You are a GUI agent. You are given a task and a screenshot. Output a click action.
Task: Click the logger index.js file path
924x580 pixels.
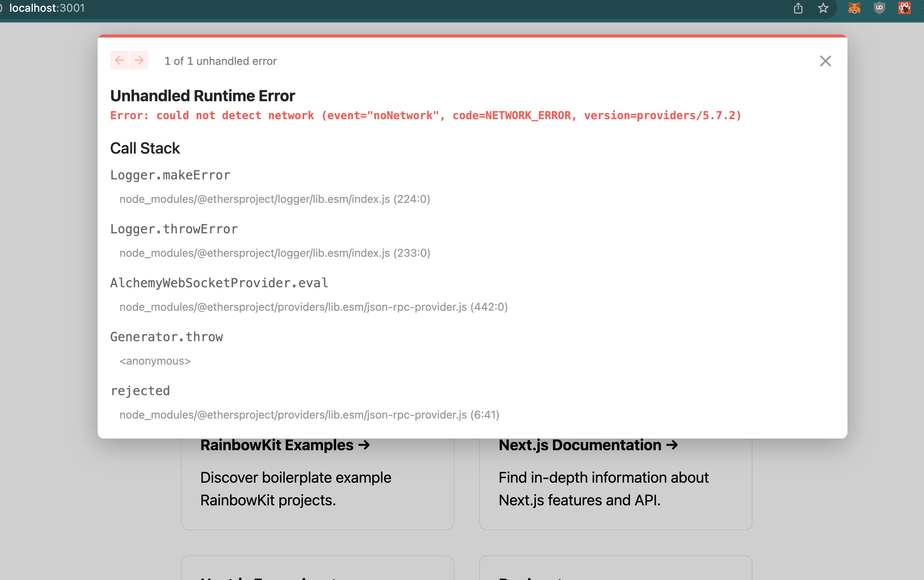[274, 199]
